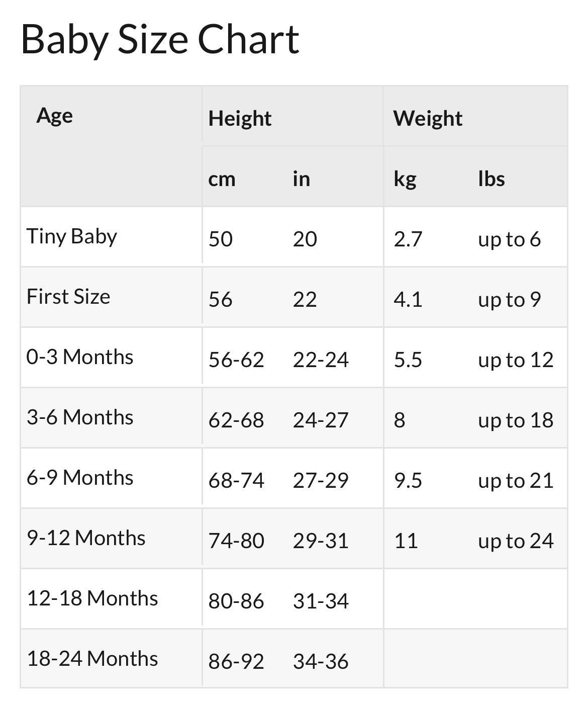Viewport: 588px width, 701px height.
Task: Select the 9-12 Months row label
Action: [x=86, y=538]
